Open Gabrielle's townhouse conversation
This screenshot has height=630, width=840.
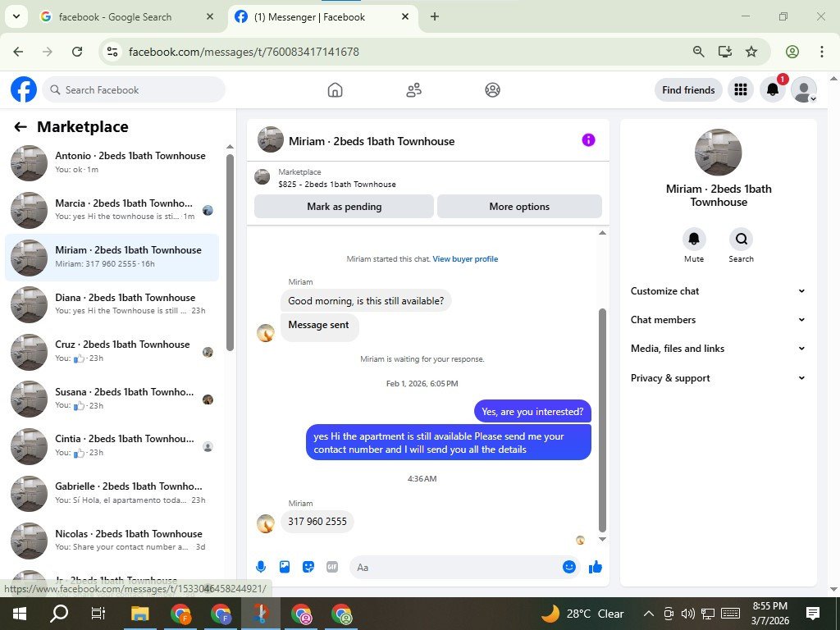pos(112,493)
